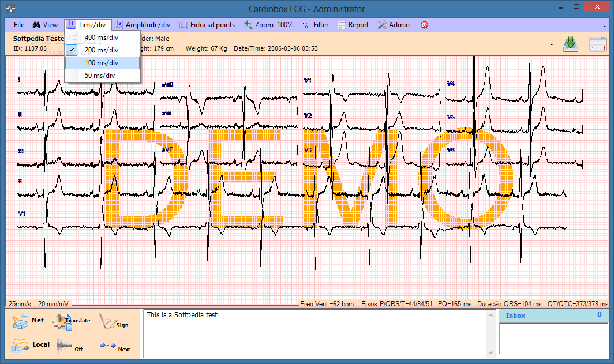
Task: Open the File menu
Action: tap(19, 25)
